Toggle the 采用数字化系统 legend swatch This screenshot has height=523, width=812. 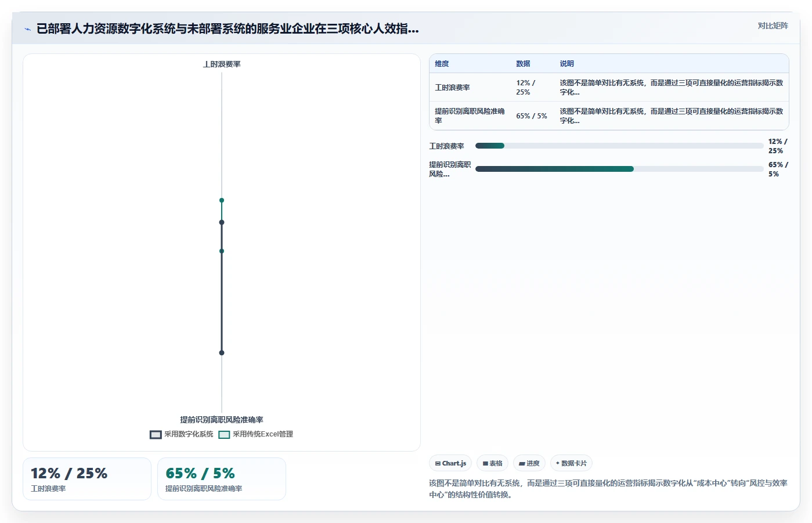(x=156, y=434)
